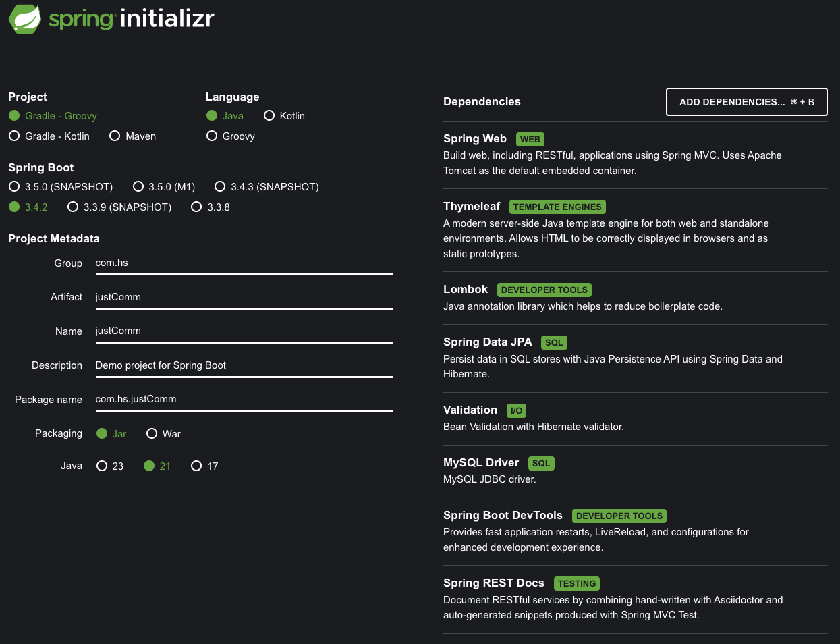840x644 pixels.
Task: Select Spring Boot version 3.3.8
Action: click(x=211, y=207)
